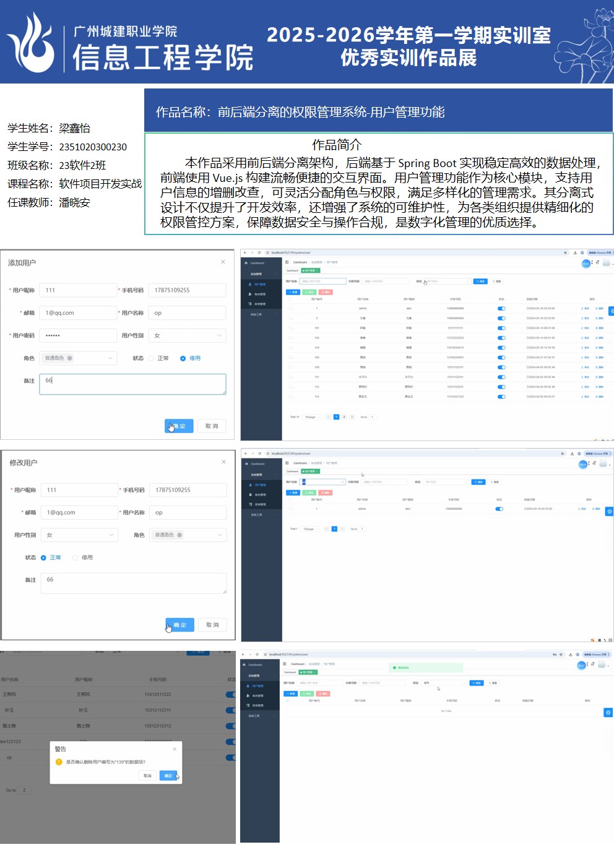Click 取消 in the 添加用户 dialog
614x868 pixels.
pyautogui.click(x=212, y=426)
